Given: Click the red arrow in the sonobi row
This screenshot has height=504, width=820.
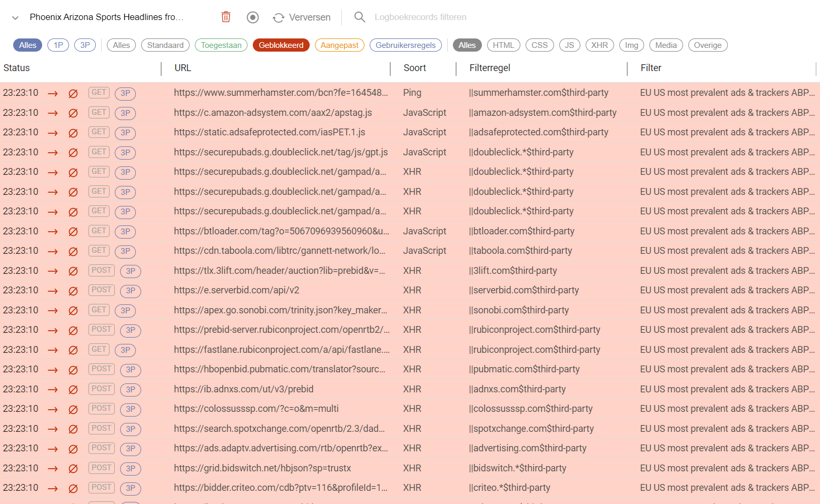Looking at the screenshot, I should click(x=53, y=311).
